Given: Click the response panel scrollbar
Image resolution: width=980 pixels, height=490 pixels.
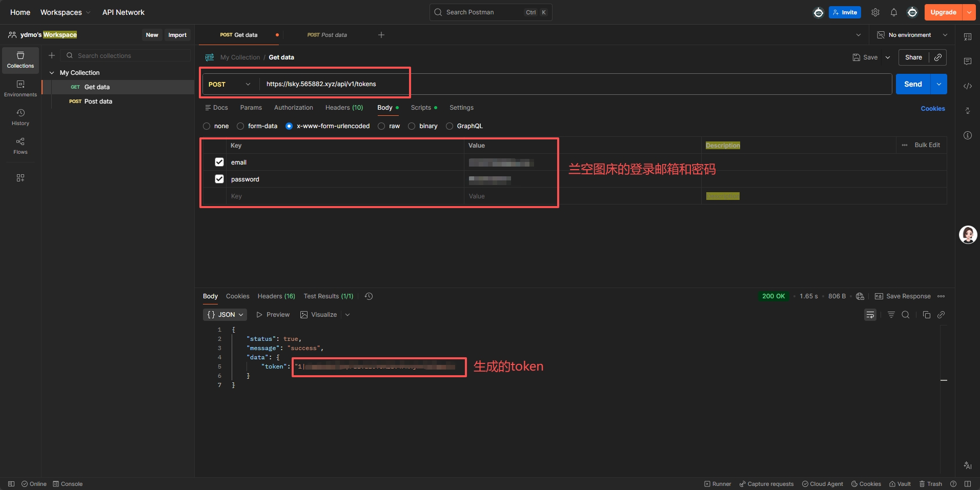Looking at the screenshot, I should (944, 380).
